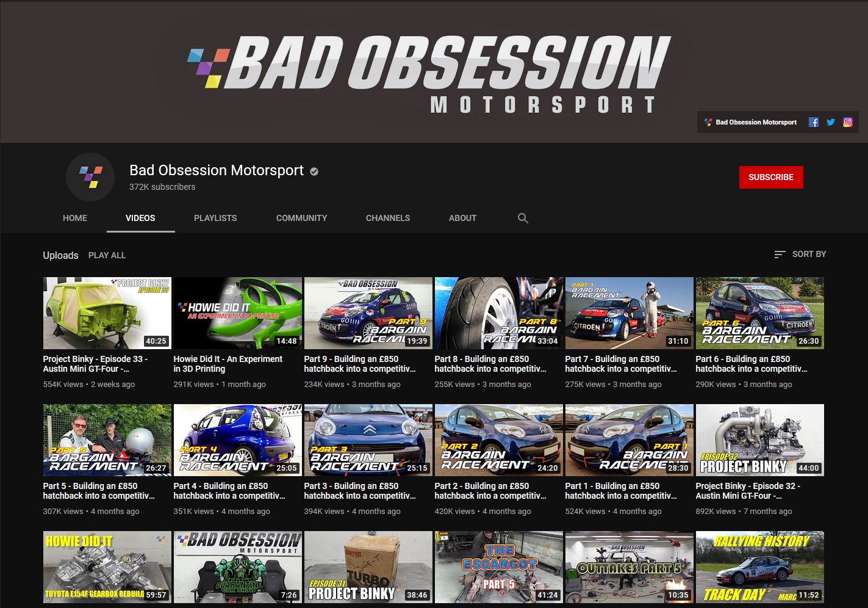This screenshot has width=868, height=608.
Task: Click '892K views • 7 months ago' text
Action: pos(744,512)
